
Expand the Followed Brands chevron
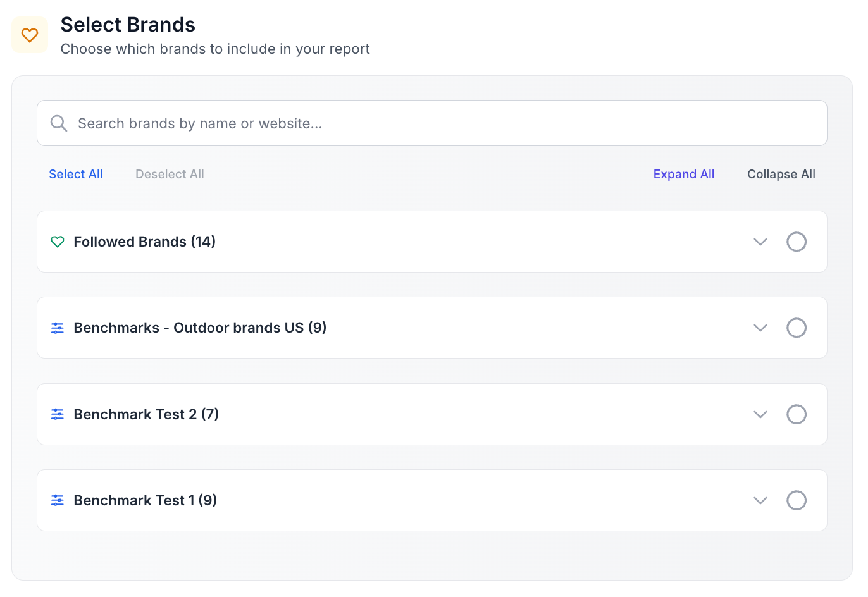(760, 242)
